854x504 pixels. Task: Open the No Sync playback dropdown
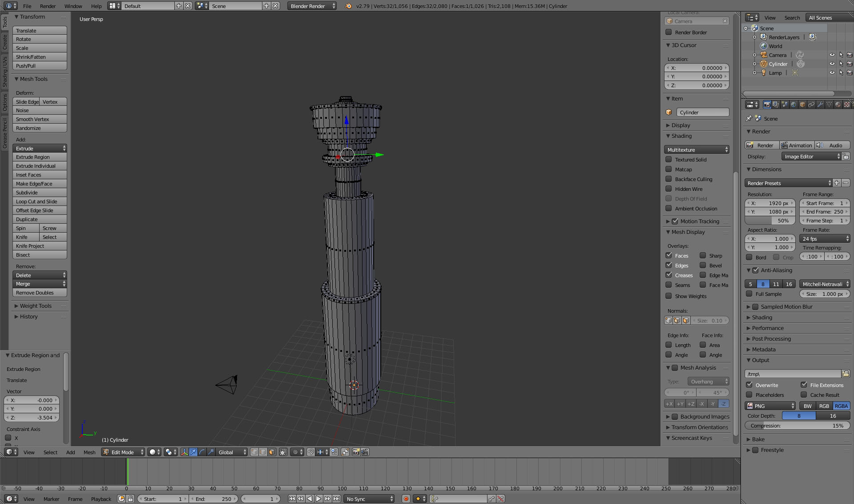click(x=369, y=499)
